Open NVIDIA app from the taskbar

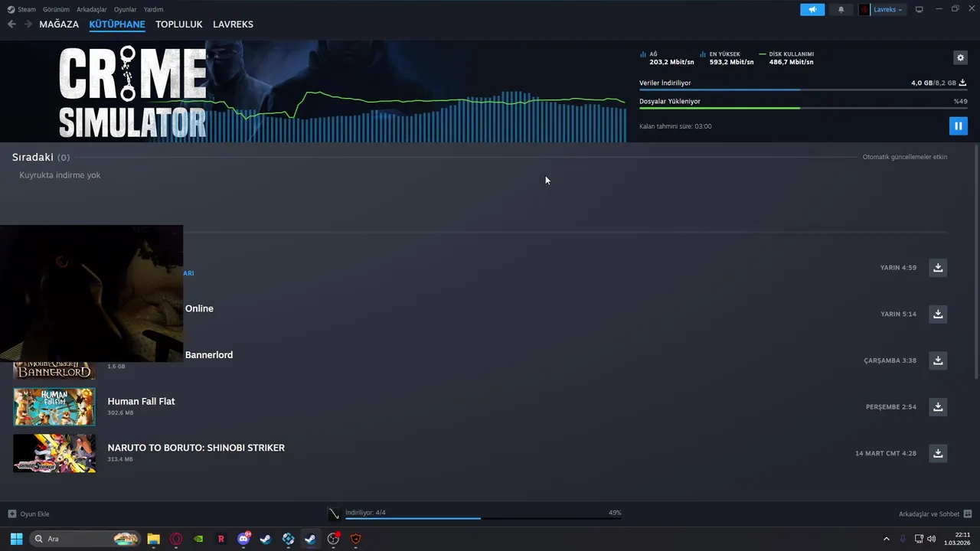pos(198,539)
